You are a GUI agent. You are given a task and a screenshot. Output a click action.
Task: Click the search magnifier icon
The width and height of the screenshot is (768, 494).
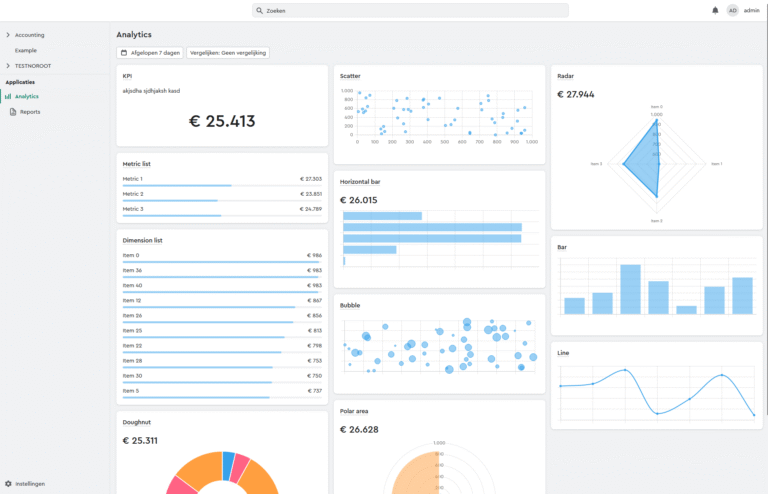260,10
